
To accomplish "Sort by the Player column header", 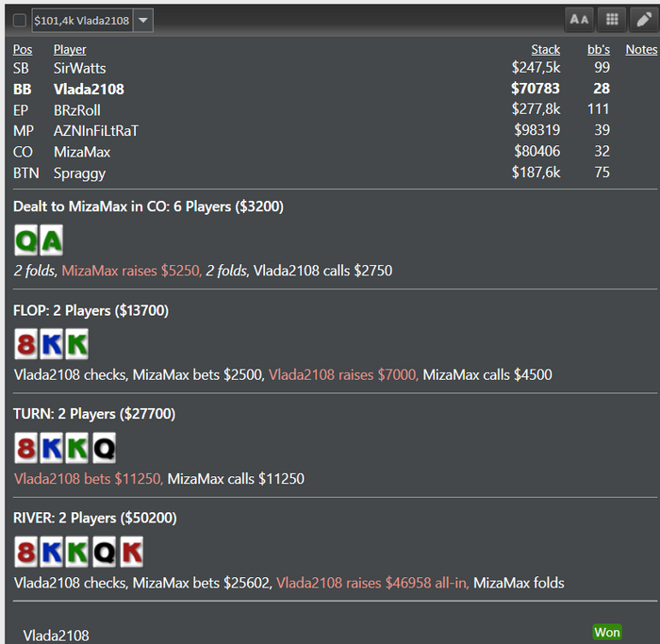I will click(70, 50).
